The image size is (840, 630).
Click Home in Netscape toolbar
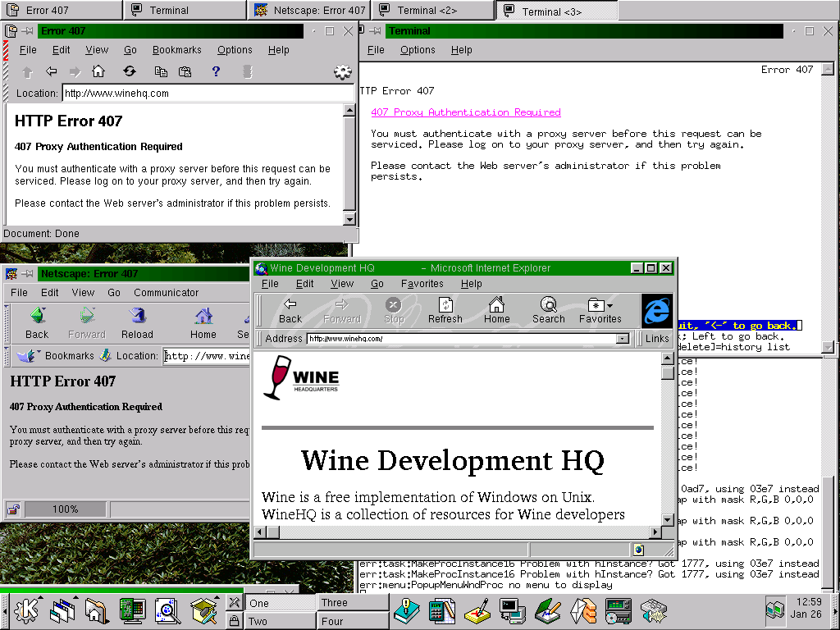[x=203, y=323]
